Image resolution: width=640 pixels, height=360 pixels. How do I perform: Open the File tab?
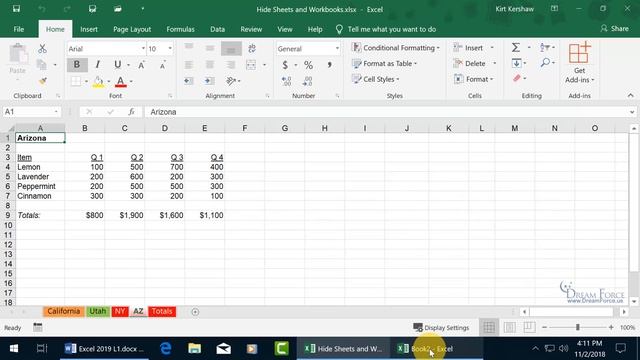point(19,29)
